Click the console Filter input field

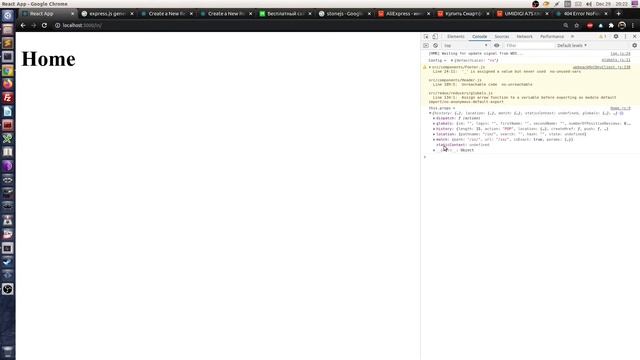tap(529, 46)
